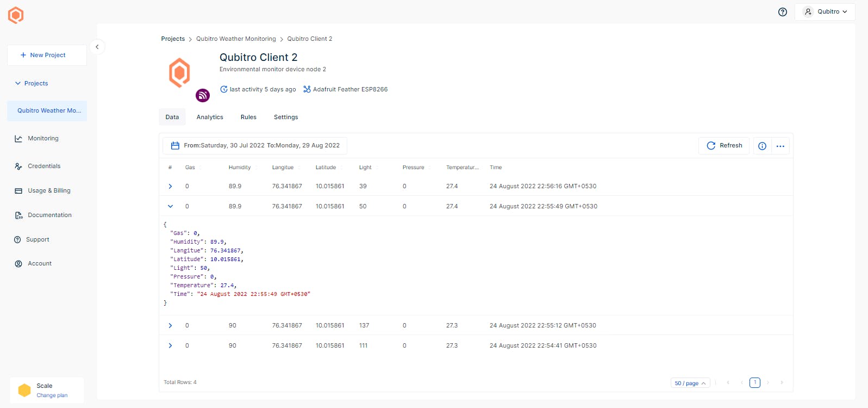Click the Adafruit Feather ESP8266 board icon
The height and width of the screenshot is (408, 868).
[x=307, y=89]
